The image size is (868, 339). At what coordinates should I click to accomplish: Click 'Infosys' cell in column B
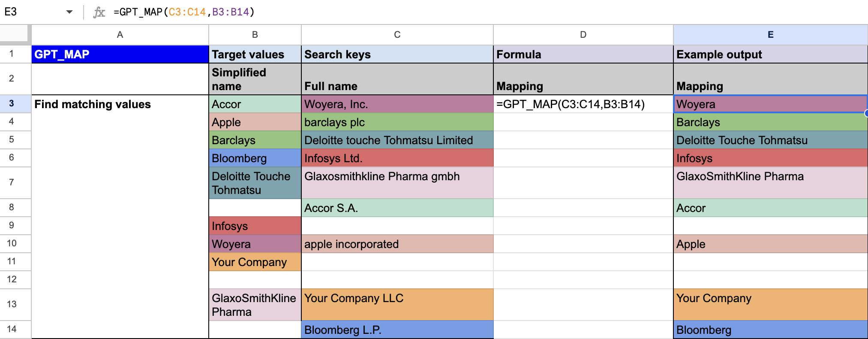point(255,226)
